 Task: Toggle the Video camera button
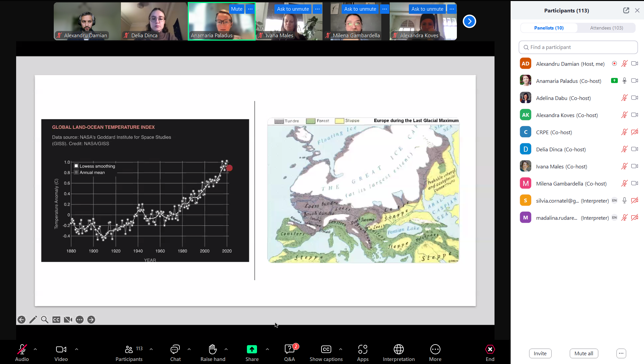click(x=61, y=353)
